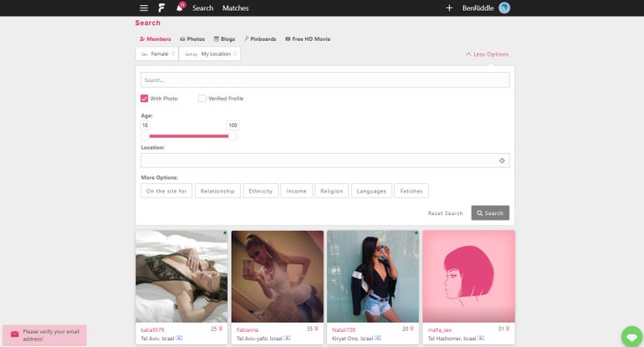Open Matches in the top navigation
Image resolution: width=644 pixels, height=347 pixels.
point(236,8)
